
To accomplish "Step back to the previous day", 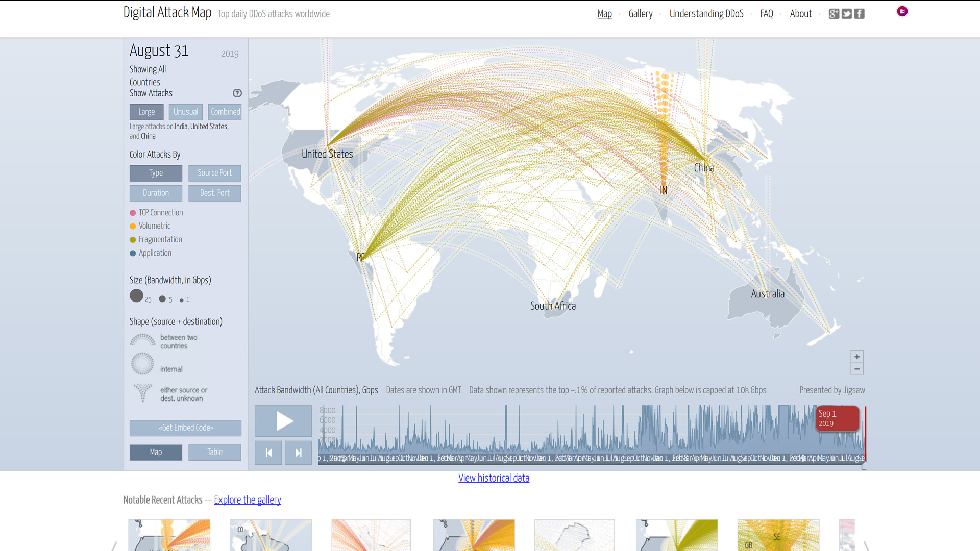I will 268,453.
